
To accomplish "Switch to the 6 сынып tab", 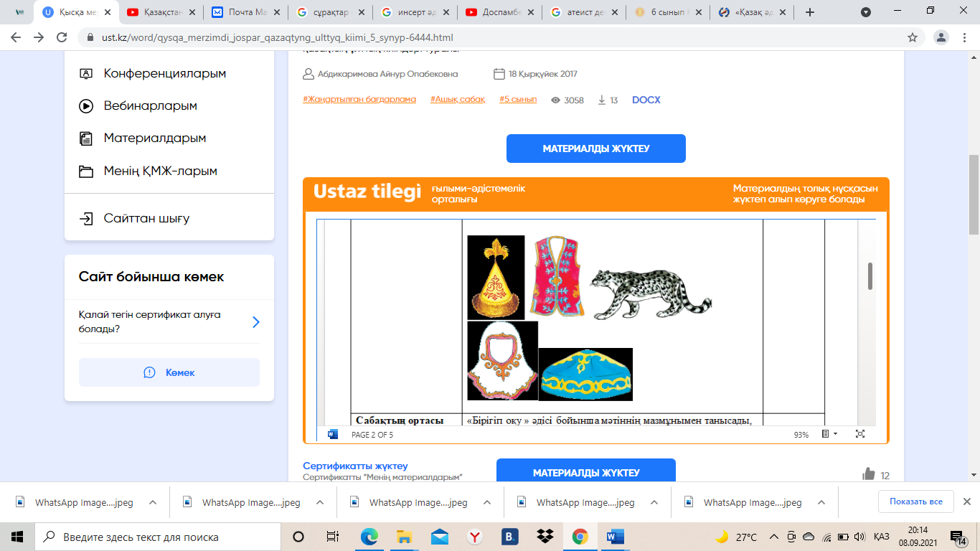I will pos(669,12).
